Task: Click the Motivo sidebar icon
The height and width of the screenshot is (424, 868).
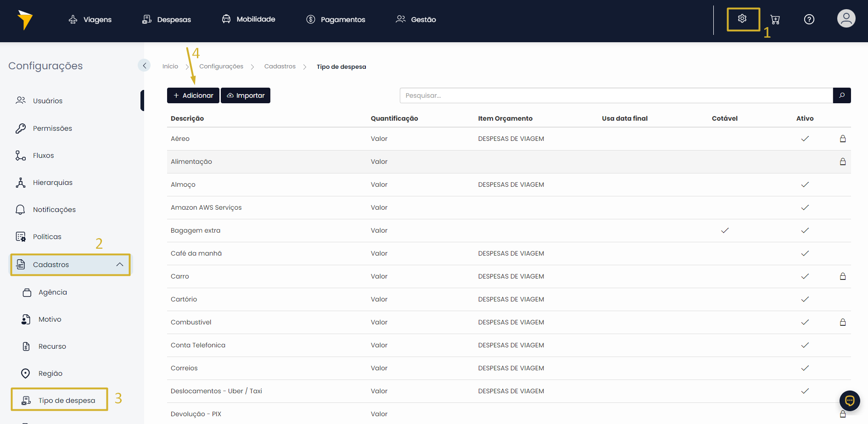Action: coord(26,319)
